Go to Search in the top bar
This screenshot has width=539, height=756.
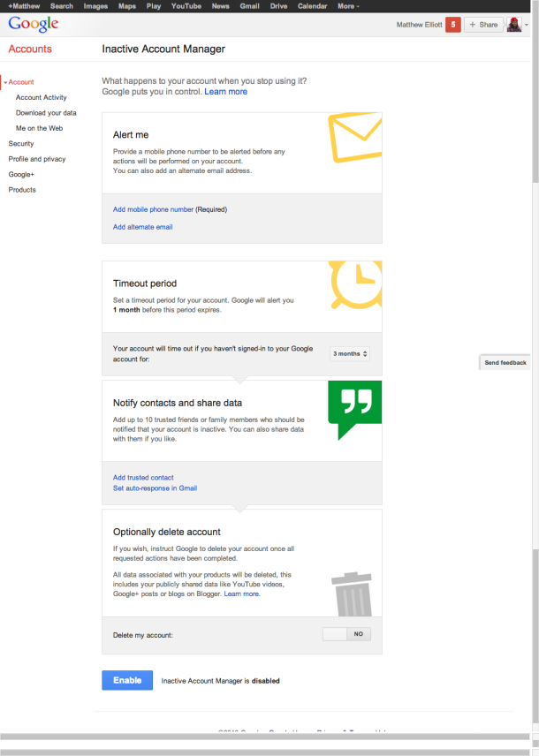[x=62, y=6]
